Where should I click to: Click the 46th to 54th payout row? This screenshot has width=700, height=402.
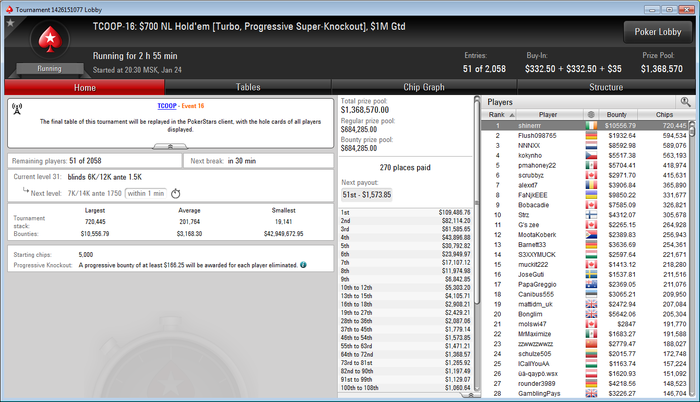tap(405, 338)
